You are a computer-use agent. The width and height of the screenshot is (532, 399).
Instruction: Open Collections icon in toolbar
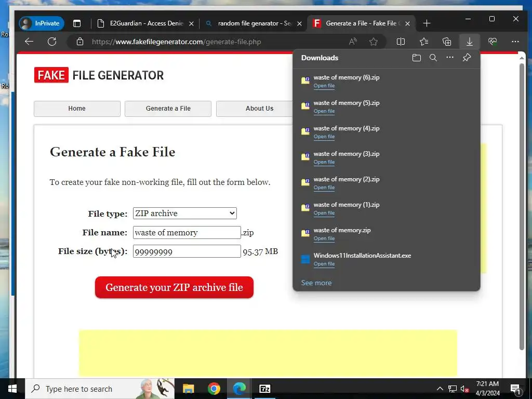pyautogui.click(x=447, y=42)
